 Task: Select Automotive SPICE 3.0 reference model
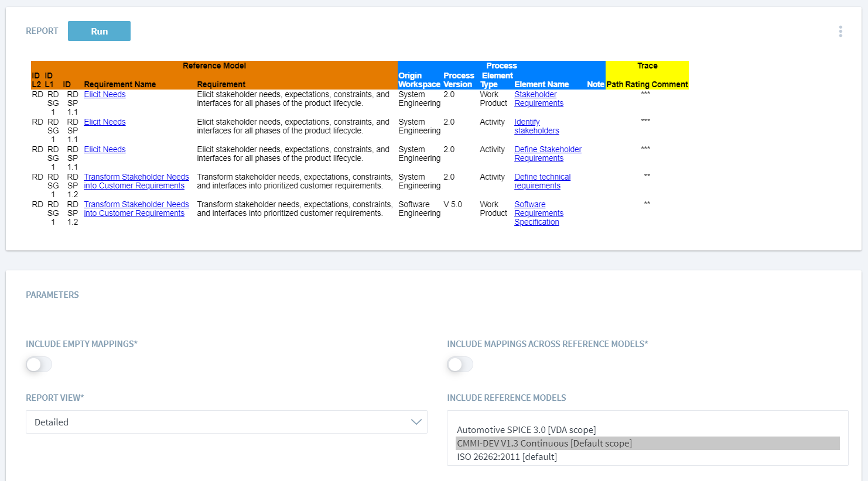526,430
